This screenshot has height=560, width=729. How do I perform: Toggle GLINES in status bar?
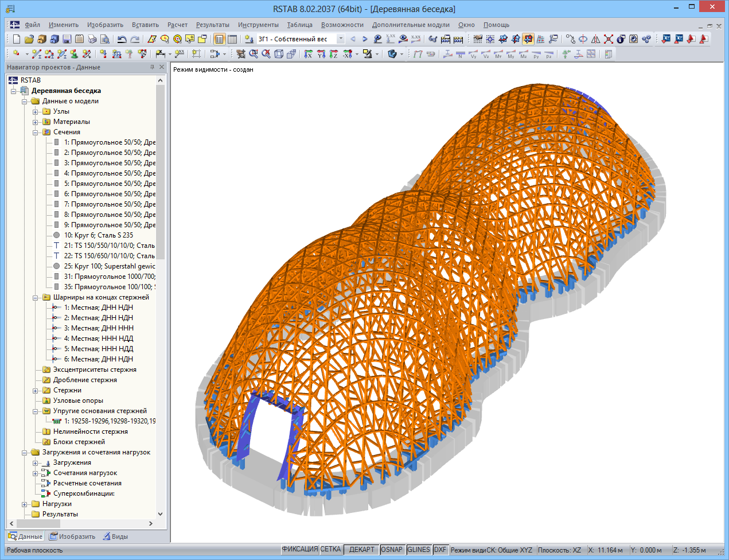pos(419,549)
